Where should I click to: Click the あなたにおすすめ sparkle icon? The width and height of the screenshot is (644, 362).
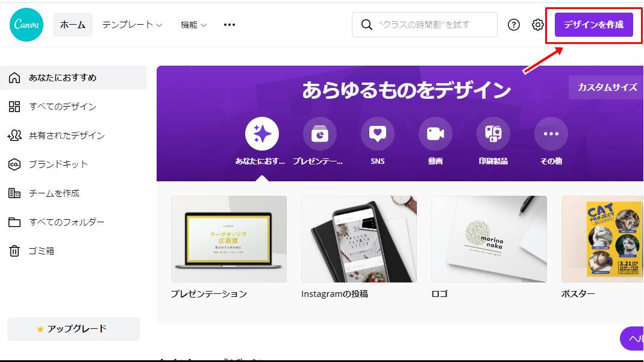[x=261, y=134]
